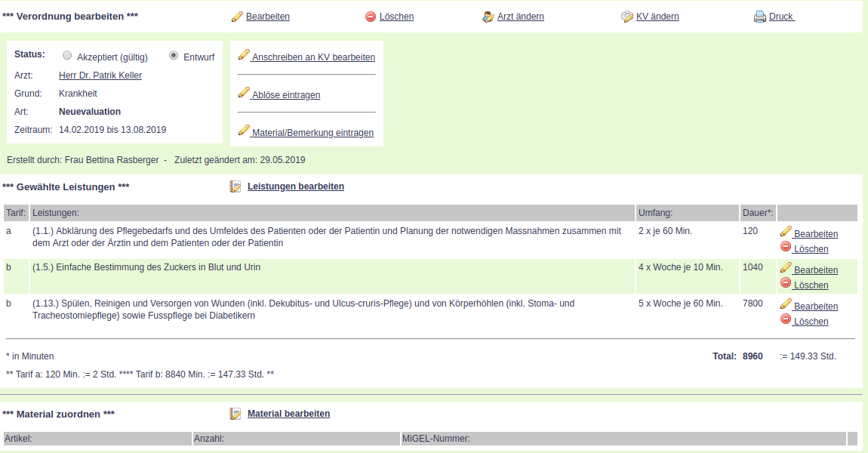Screen dimensions: 868x453
Task: Click the red delete icon beside top Löschen
Action: pos(371,17)
